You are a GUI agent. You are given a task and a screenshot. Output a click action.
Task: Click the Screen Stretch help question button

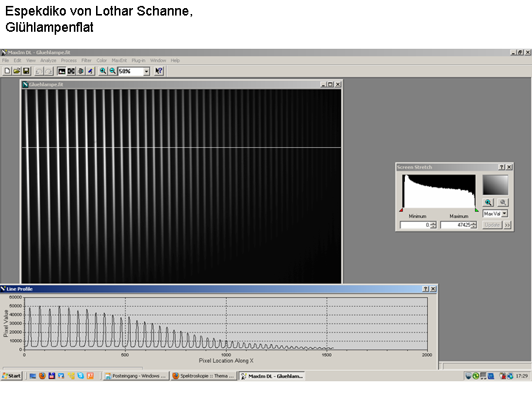click(502, 168)
